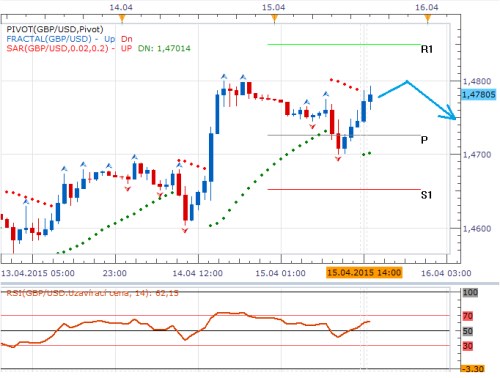
Task: Click the S1 support level label
Action: click(426, 195)
